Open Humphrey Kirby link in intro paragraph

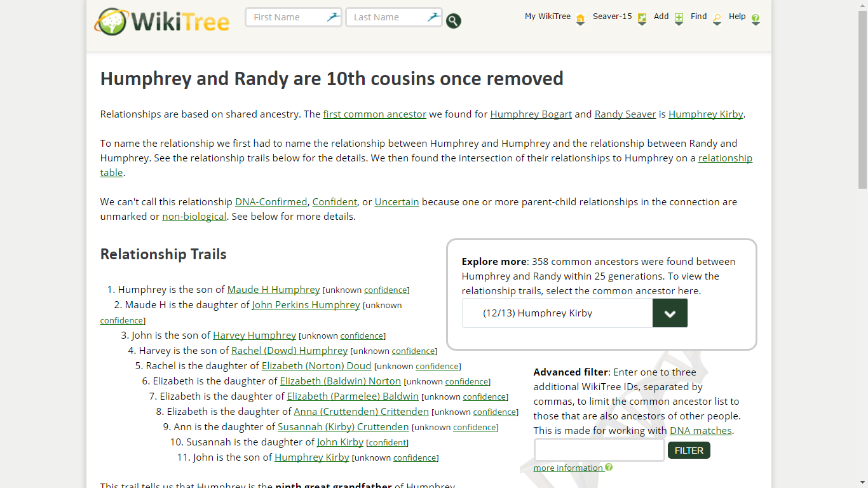pyautogui.click(x=705, y=114)
